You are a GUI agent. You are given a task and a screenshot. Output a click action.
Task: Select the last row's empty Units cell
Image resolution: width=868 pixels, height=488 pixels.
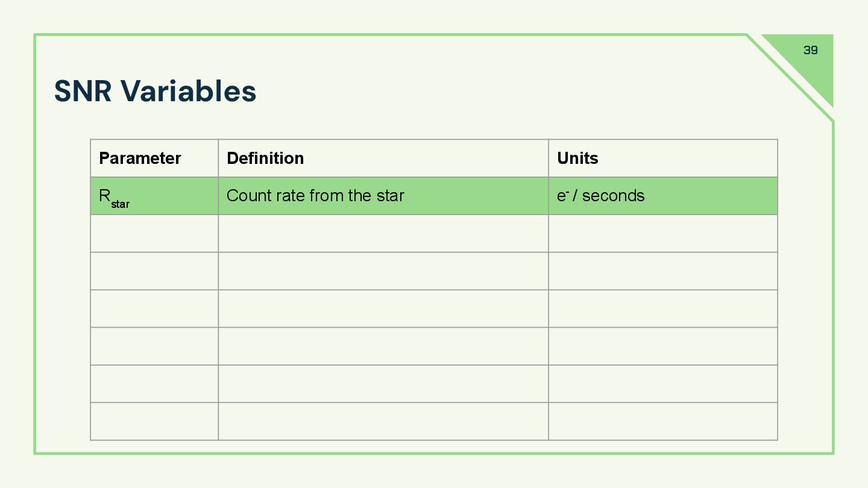click(663, 421)
